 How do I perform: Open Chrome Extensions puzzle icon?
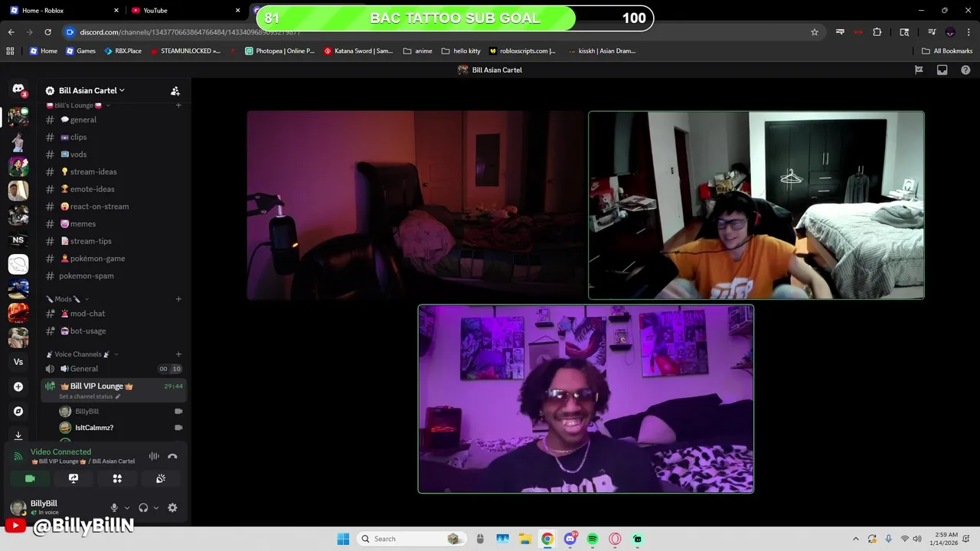(x=877, y=32)
